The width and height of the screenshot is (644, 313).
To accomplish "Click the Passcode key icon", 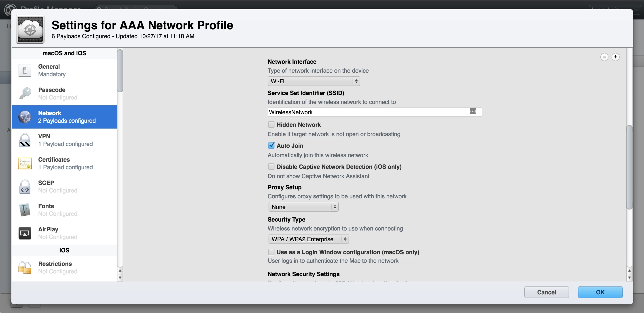I will [x=25, y=93].
